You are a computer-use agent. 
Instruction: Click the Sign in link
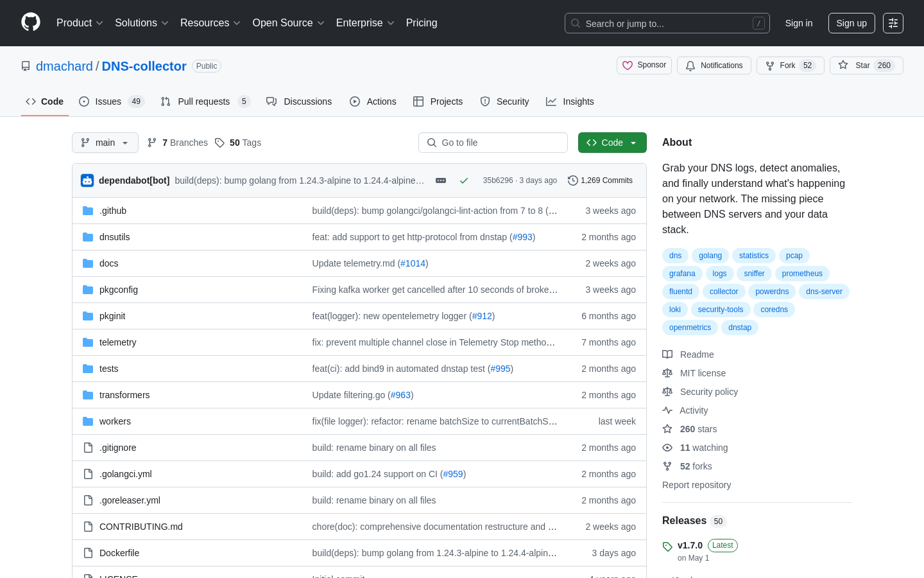tap(799, 23)
